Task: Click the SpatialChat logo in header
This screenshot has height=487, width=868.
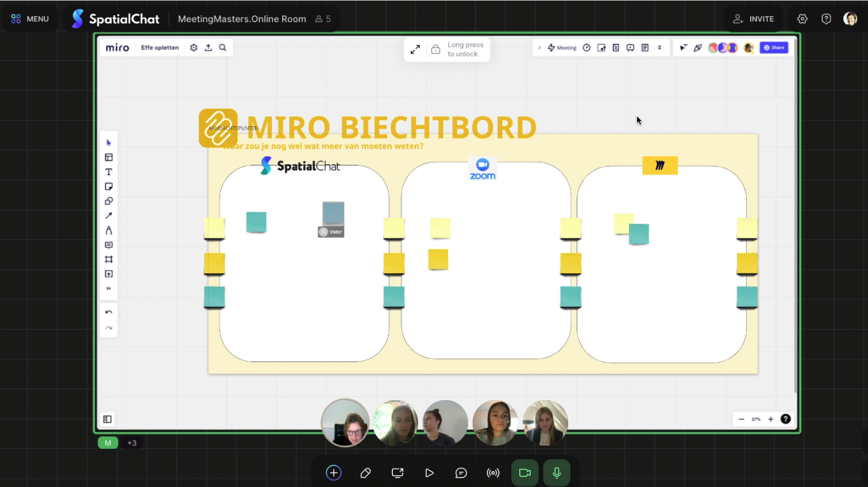Action: 115,19
